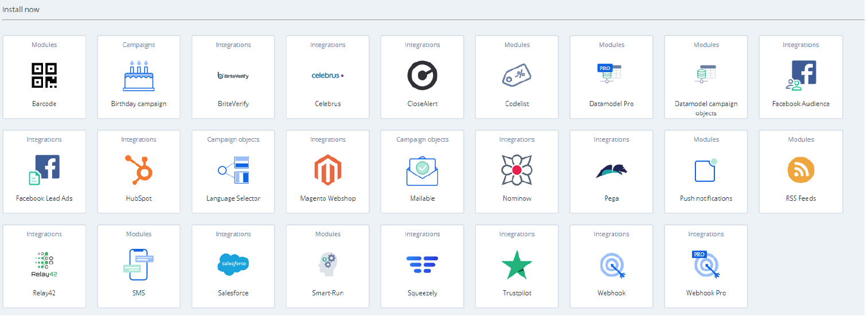Open the Webhook target icon without PRO badge
This screenshot has height=320, width=868.
coord(612,266)
